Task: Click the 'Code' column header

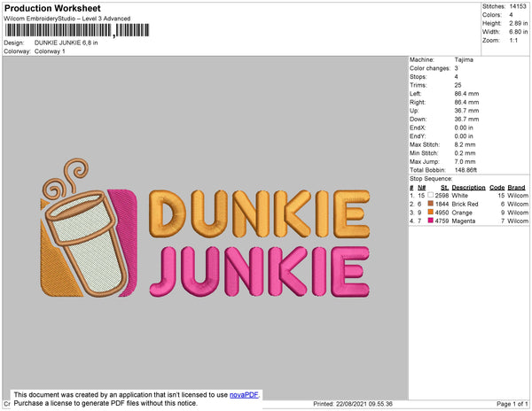Action: (497, 188)
